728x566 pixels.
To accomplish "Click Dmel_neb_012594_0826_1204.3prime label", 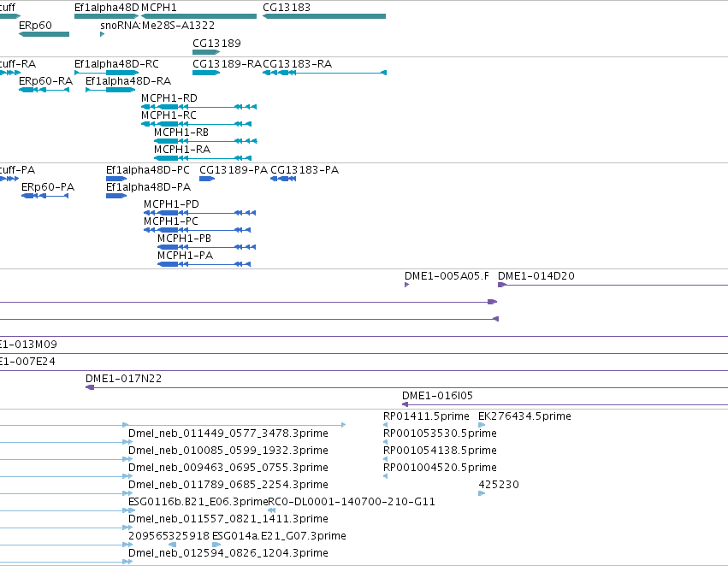I will (228, 553).
